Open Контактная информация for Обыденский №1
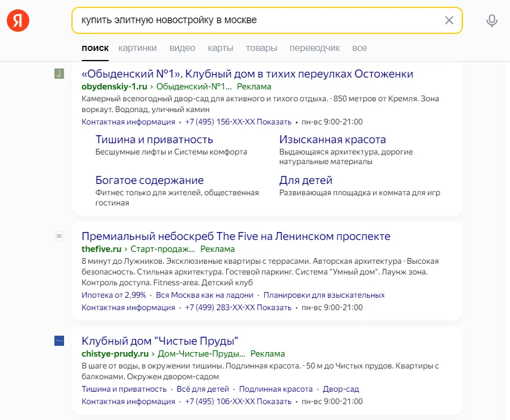The image size is (510, 420). tap(129, 122)
